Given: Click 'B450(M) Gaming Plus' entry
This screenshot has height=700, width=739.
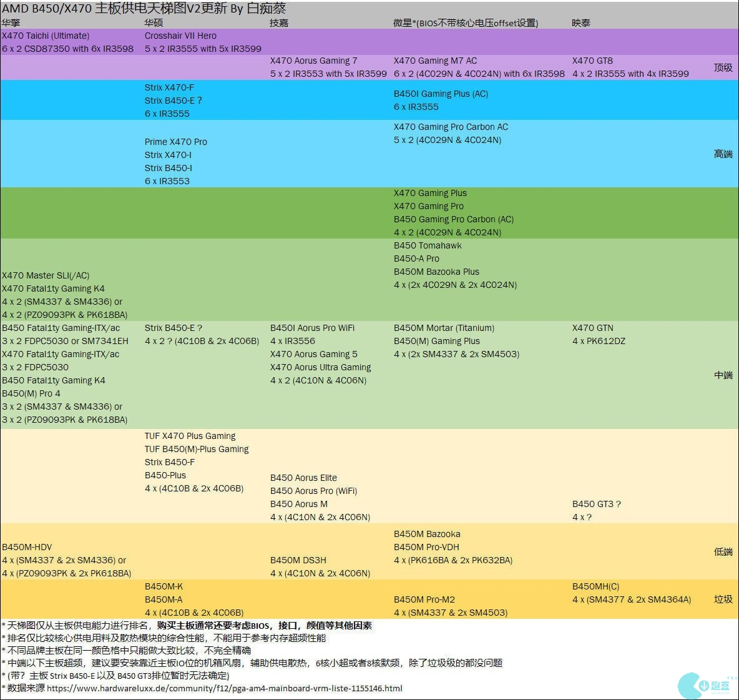Looking at the screenshot, I should pos(437,342).
